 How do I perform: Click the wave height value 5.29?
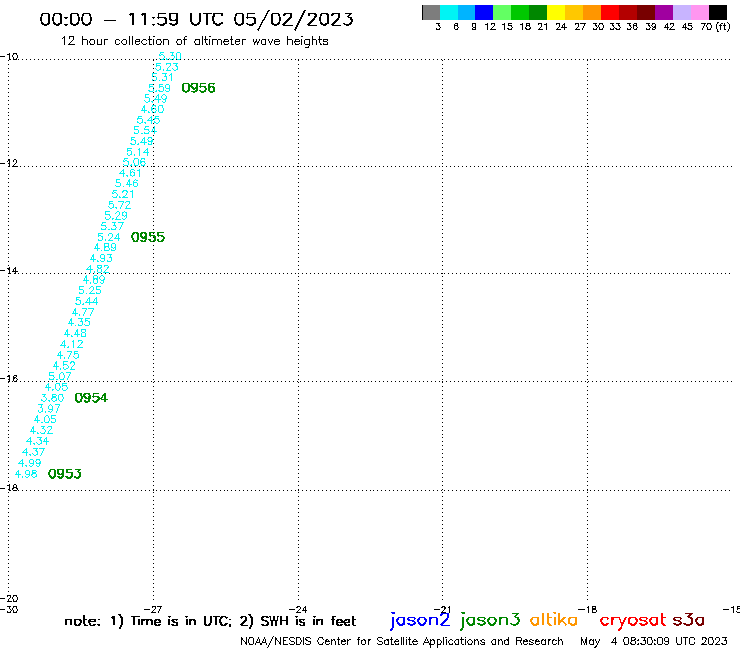pos(116,216)
